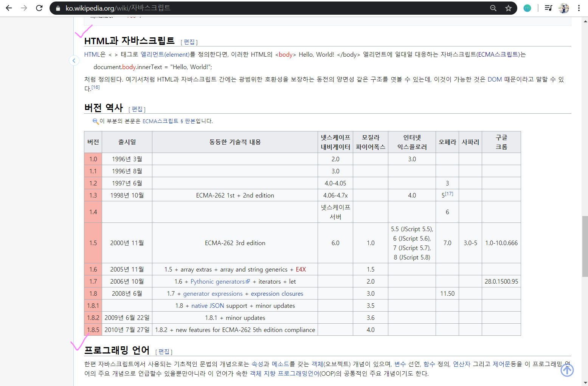588x386 pixels.
Task: Go back to previous page
Action: pyautogui.click(x=9, y=8)
